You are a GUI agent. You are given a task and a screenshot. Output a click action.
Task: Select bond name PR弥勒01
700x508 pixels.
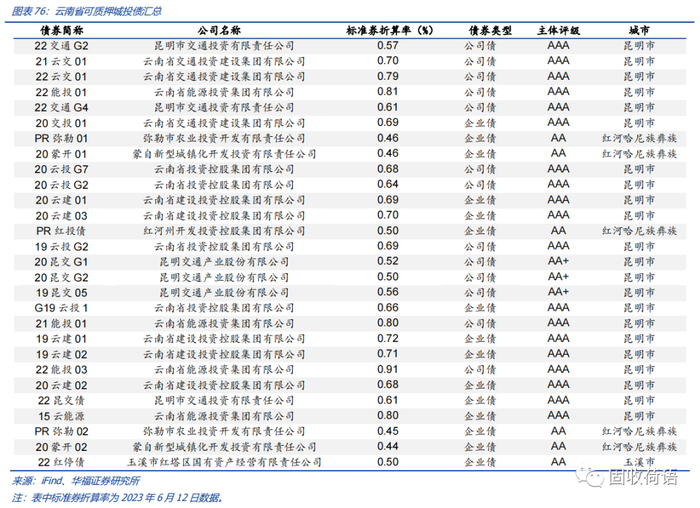(x=62, y=138)
